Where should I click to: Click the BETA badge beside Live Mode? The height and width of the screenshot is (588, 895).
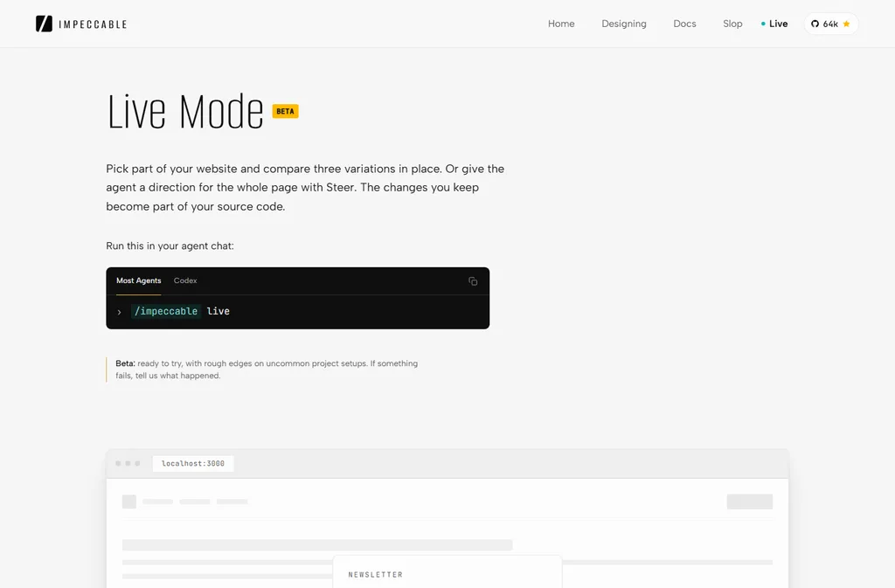pos(286,111)
